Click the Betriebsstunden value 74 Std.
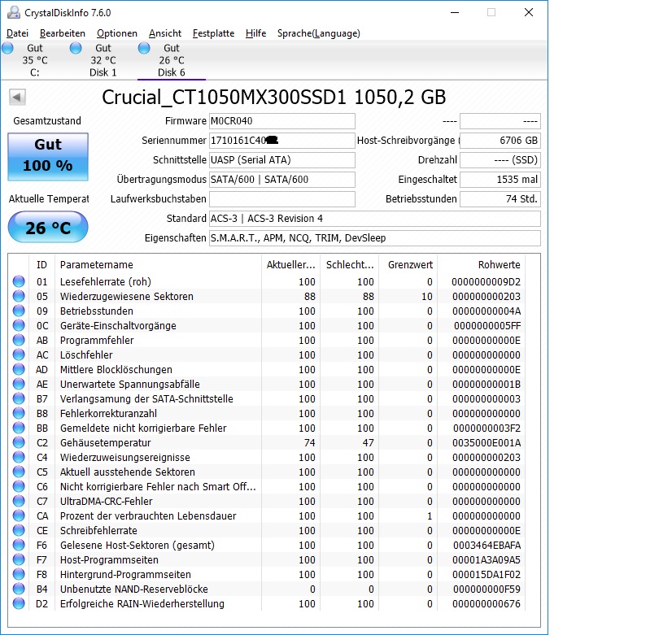This screenshot has height=635, width=672. coord(500,198)
